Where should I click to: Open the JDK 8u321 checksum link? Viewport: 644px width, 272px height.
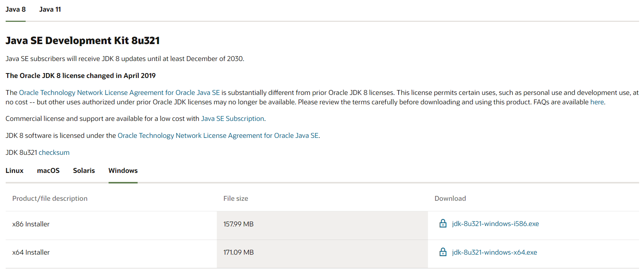tap(54, 153)
